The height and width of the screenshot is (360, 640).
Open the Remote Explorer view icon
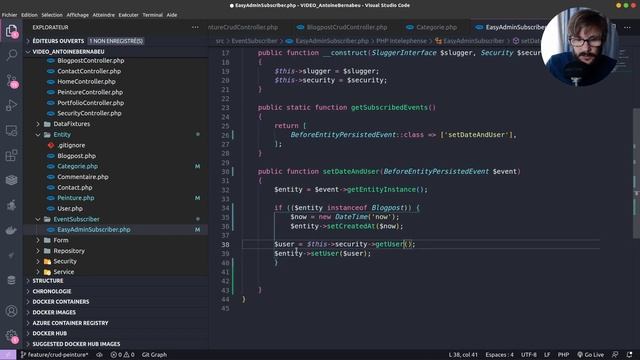(x=11, y=131)
